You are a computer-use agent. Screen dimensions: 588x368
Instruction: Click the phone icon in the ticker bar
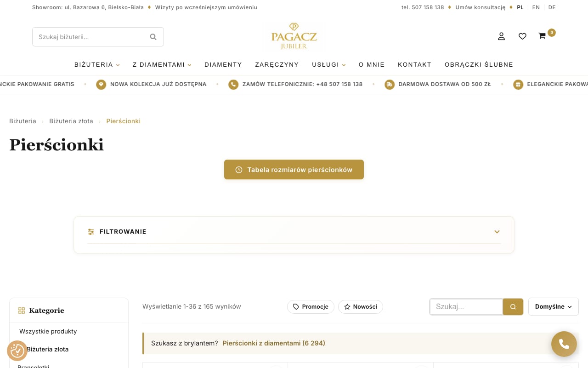[233, 85]
